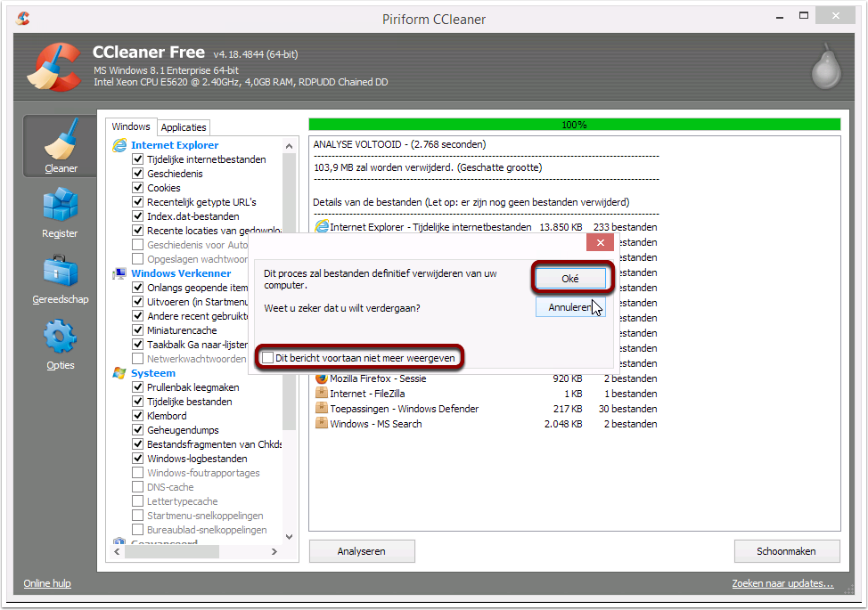The width and height of the screenshot is (868, 610).
Task: Click the CCleaner logo in header
Action: click(x=54, y=67)
